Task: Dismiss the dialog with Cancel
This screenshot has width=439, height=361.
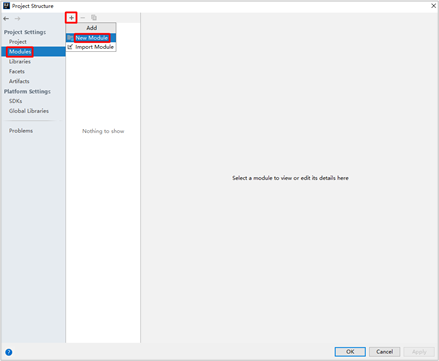Action: coord(384,352)
